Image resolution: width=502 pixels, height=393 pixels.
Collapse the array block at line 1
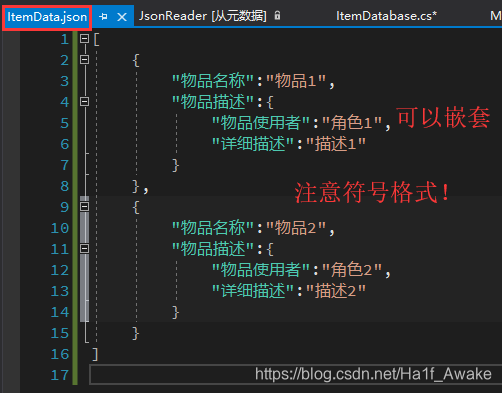click(x=84, y=39)
